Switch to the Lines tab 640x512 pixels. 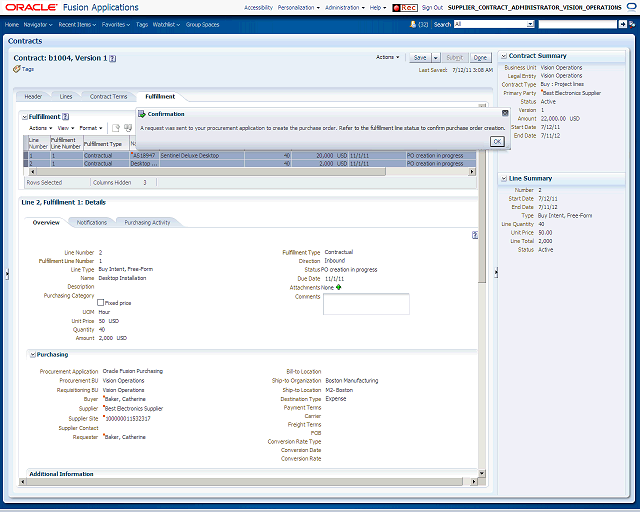coord(66,97)
